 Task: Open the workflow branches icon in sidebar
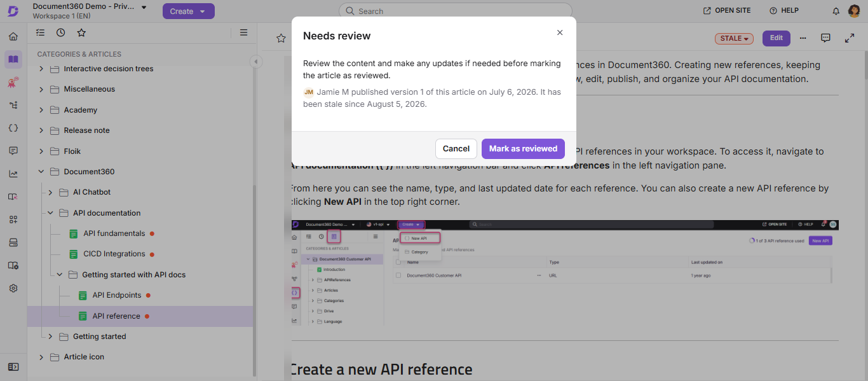pyautogui.click(x=13, y=105)
